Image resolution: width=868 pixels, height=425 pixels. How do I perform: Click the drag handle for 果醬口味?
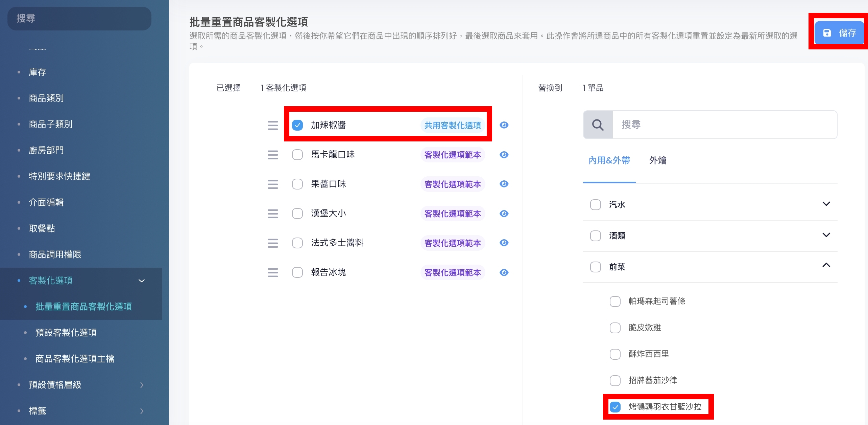click(273, 184)
